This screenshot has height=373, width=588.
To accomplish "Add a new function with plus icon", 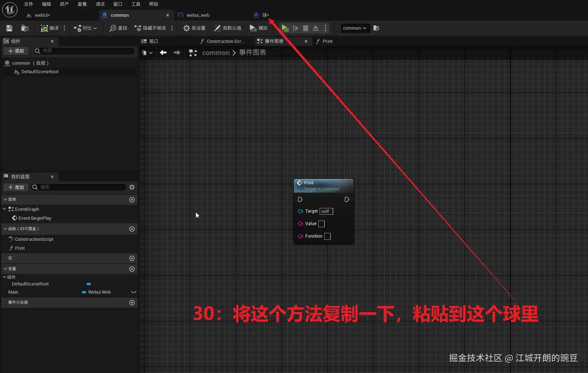I will [x=132, y=229].
